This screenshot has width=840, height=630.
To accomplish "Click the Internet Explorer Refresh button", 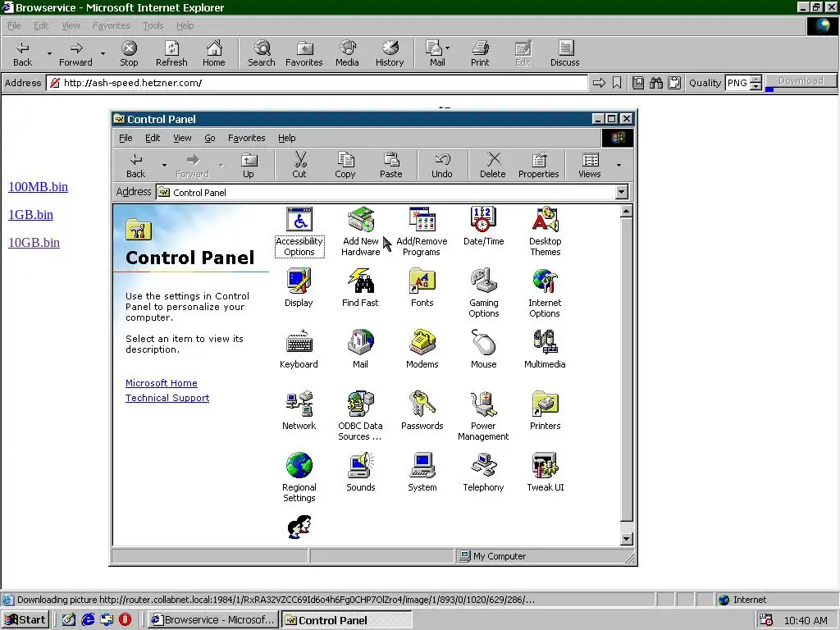I will pos(171,53).
